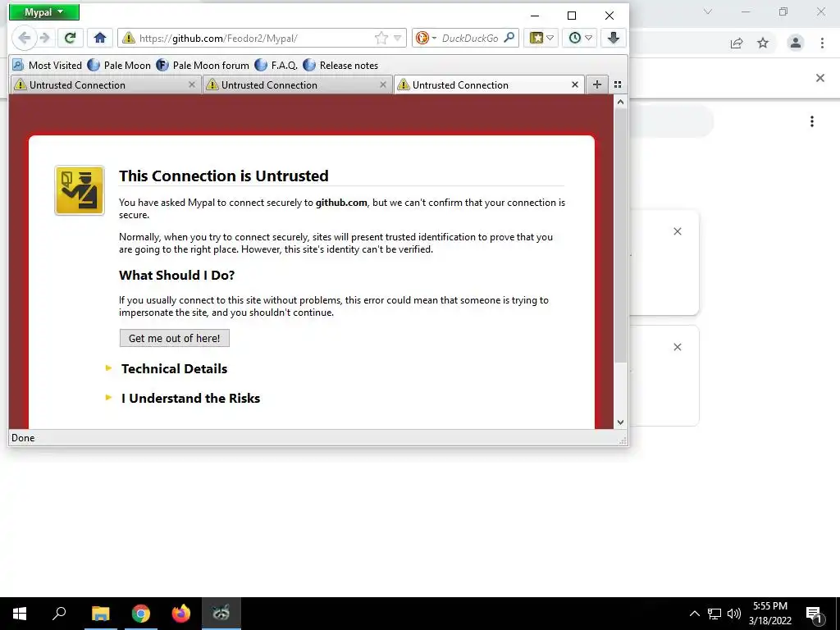Open the three-dot options below Chrome infobar
The image size is (840, 630).
click(x=812, y=121)
